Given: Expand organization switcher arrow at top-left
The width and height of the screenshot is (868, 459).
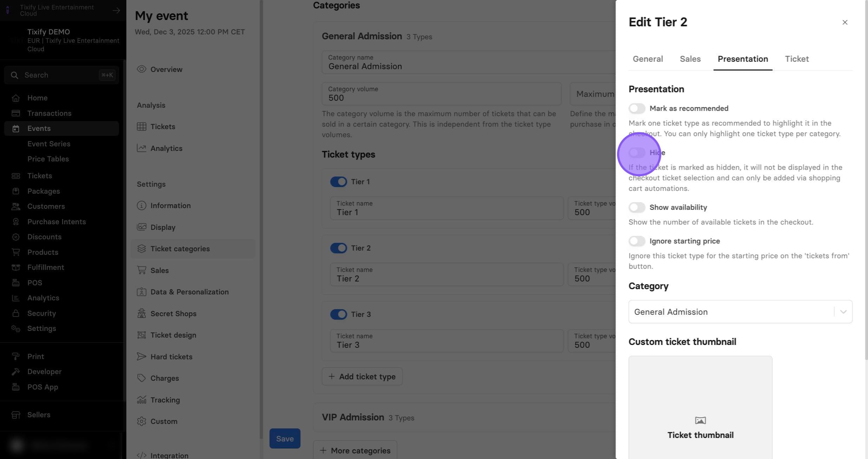Looking at the screenshot, I should coord(116,11).
